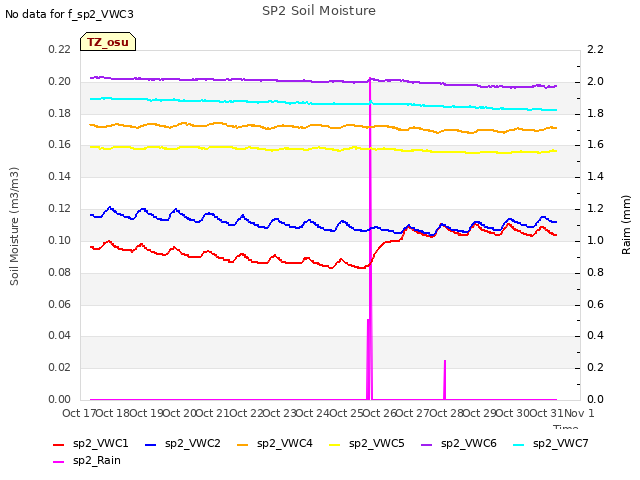Click the sp2_VWC4 legend entry
640x480 pixels.
[274, 444]
